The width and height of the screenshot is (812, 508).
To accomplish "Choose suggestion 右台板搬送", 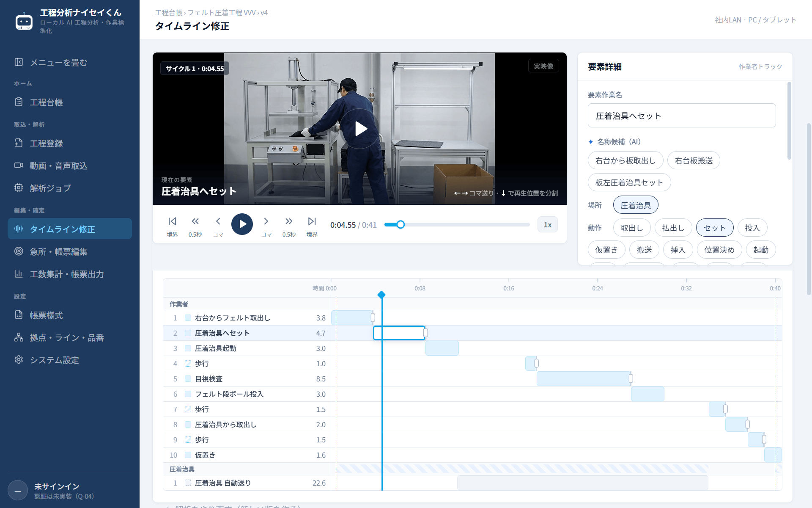I will tap(694, 160).
